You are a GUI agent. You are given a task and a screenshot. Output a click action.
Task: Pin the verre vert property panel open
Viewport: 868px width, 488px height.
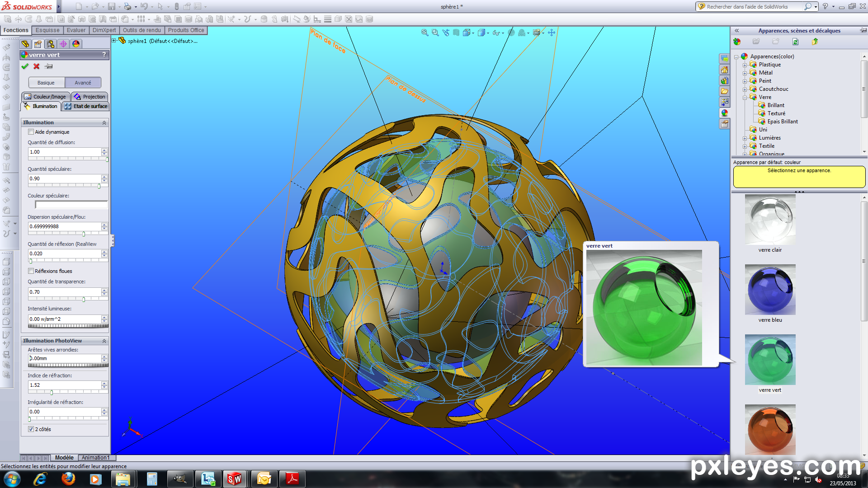click(49, 66)
